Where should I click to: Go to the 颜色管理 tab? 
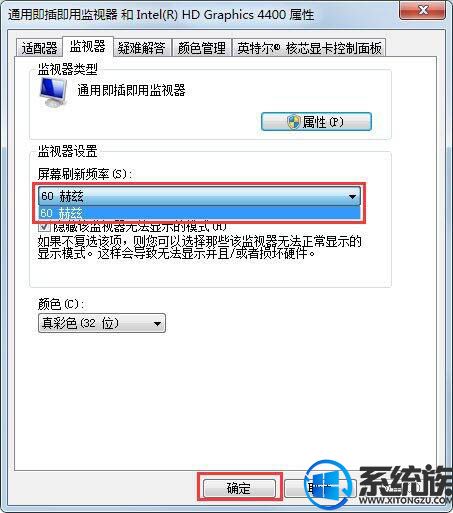[x=201, y=48]
